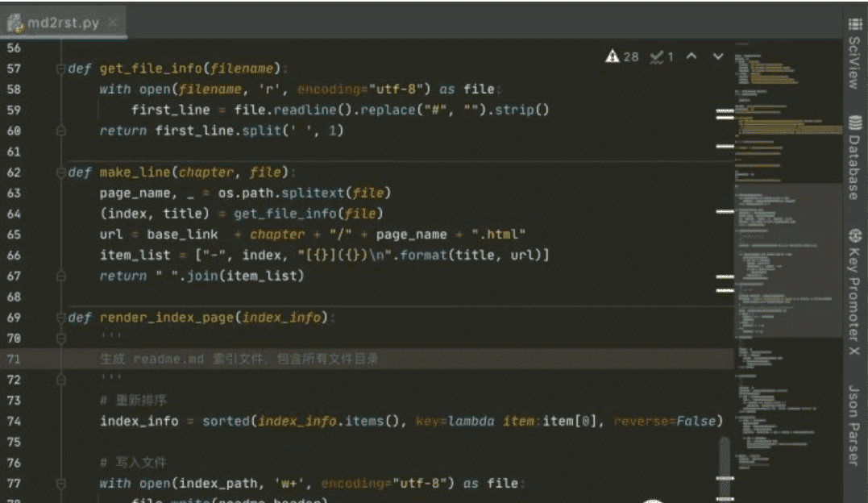Screen dimensions: 868x503
Task: Collapse the docstring start at line 70
Action: (x=61, y=338)
